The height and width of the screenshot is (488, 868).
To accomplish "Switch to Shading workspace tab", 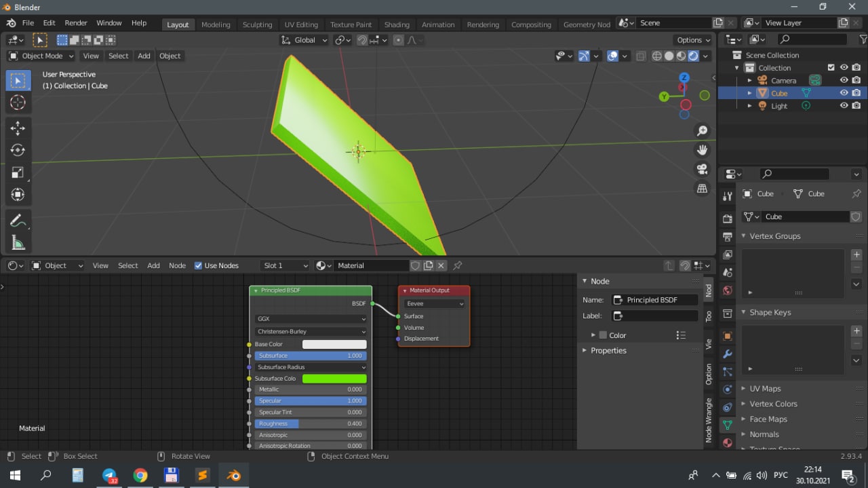I will [397, 24].
